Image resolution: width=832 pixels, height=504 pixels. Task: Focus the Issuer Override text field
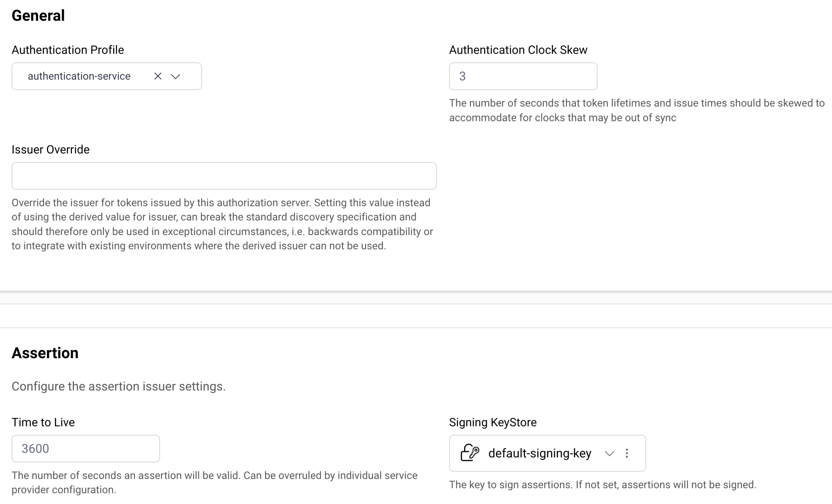[x=224, y=176]
